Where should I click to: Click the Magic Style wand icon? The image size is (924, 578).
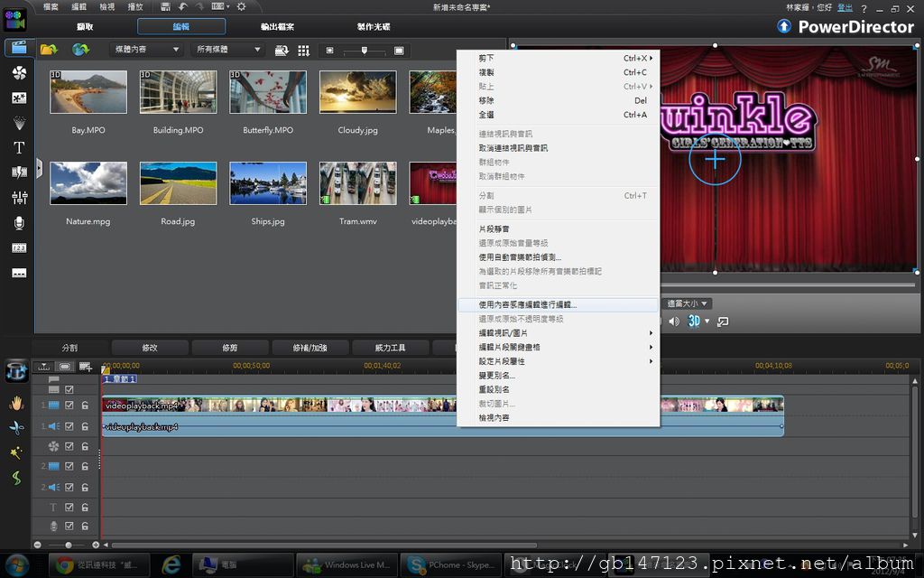(x=16, y=452)
